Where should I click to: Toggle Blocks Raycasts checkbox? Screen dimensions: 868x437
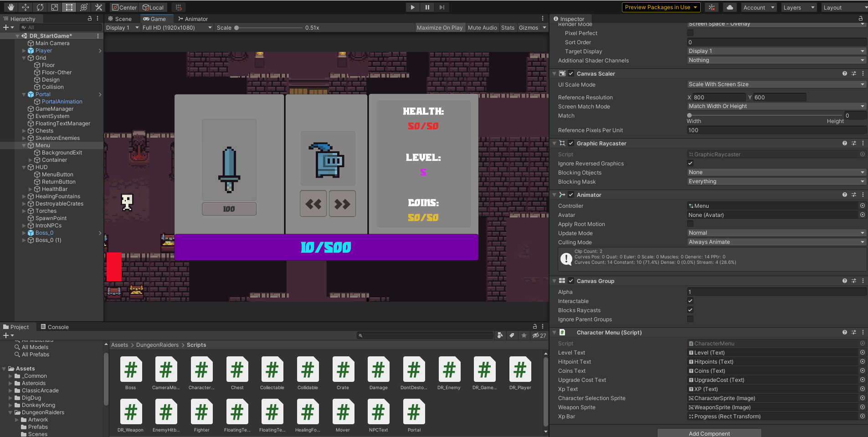(690, 310)
